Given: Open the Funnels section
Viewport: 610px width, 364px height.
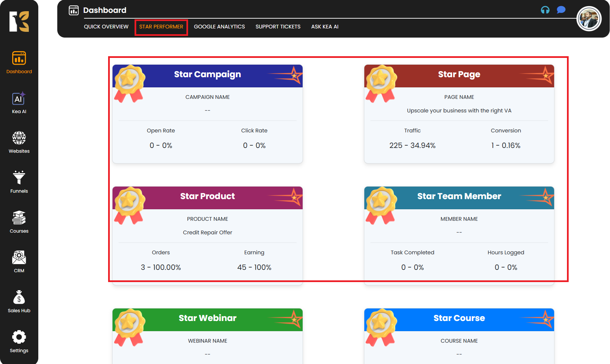Looking at the screenshot, I should [x=19, y=178].
